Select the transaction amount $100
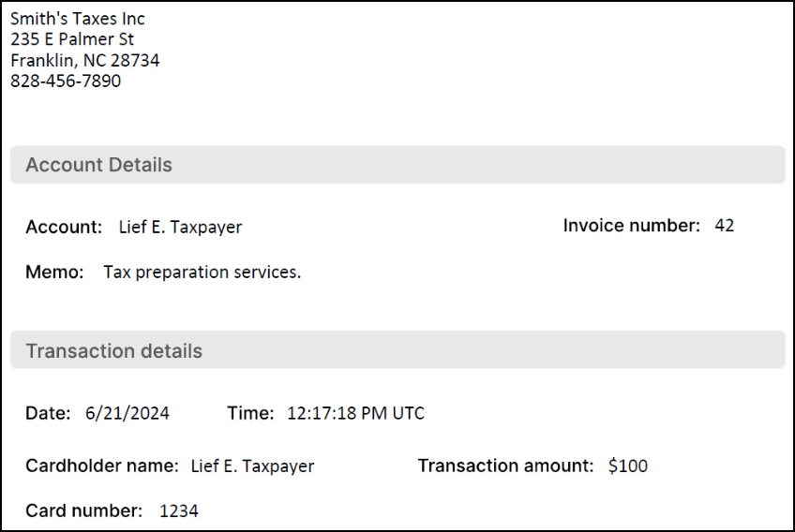This screenshot has height=532, width=795. tap(628, 465)
